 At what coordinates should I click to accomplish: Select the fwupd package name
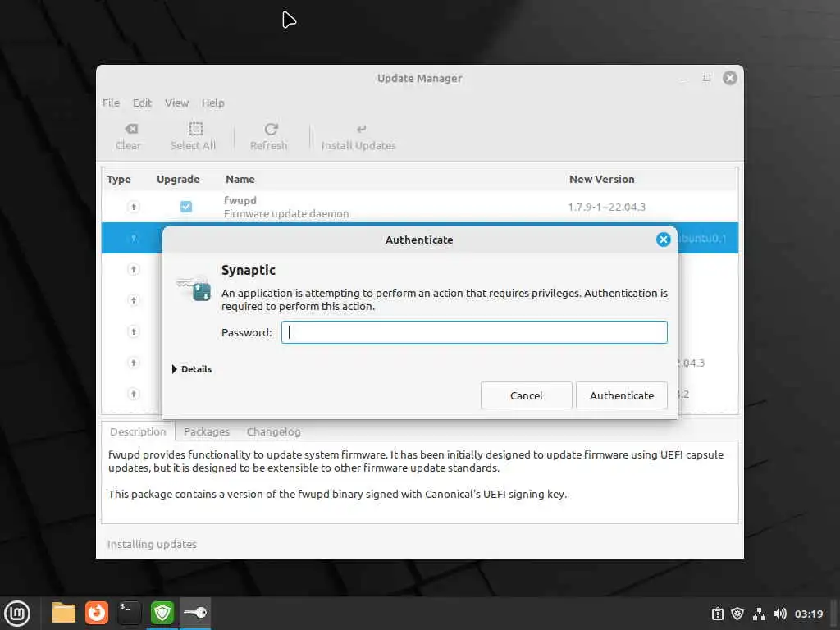(240, 200)
